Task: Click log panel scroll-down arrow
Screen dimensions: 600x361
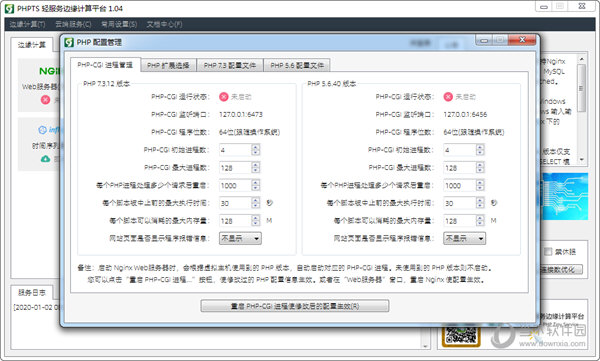Action: click(426, 346)
